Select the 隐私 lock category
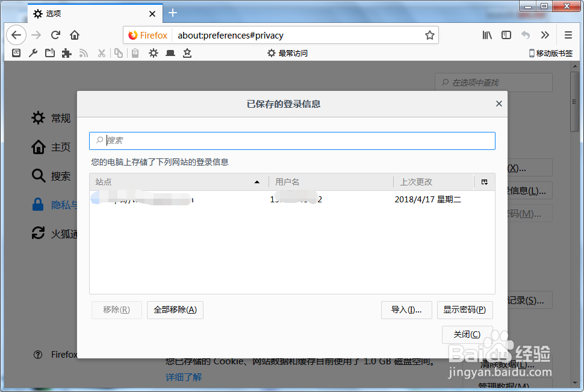 click(x=54, y=205)
